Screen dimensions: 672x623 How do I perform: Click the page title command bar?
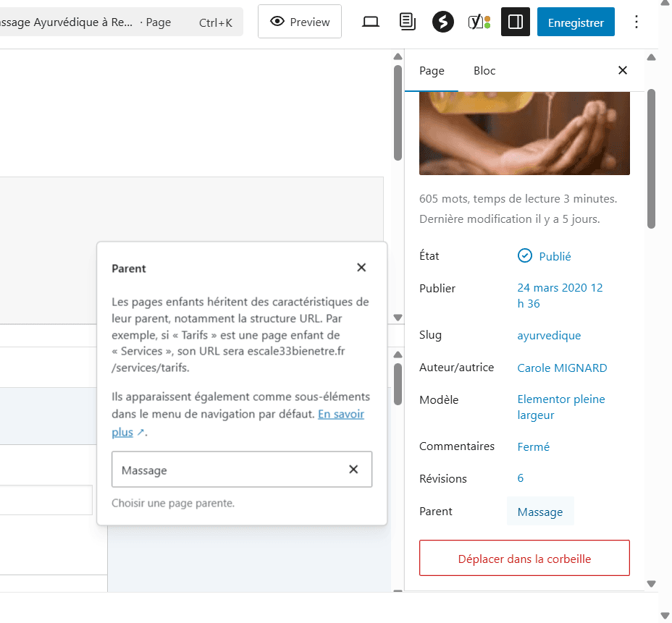click(120, 22)
